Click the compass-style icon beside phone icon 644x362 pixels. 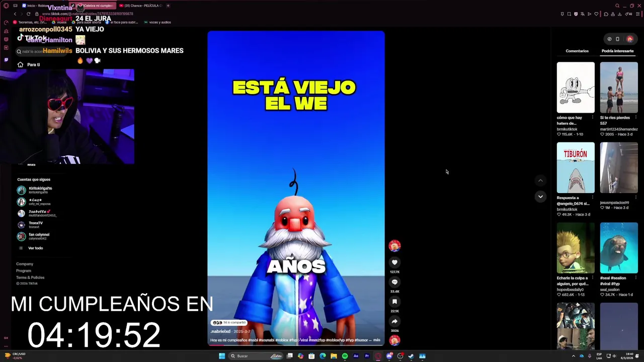pos(609,39)
